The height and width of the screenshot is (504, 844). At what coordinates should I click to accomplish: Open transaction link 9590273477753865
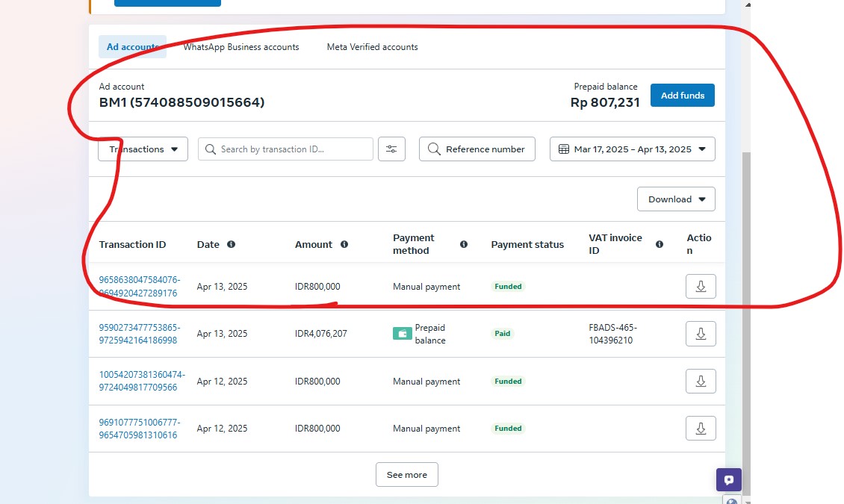click(x=139, y=327)
